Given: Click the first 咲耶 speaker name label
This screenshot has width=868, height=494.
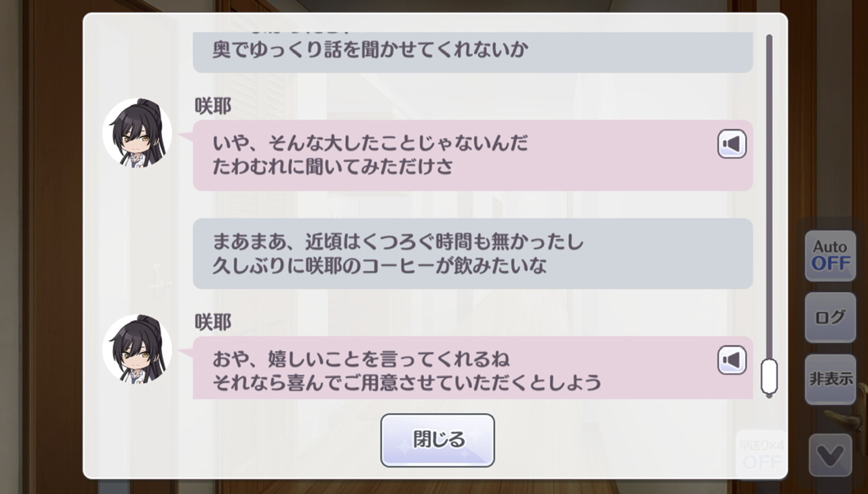Looking at the screenshot, I should [x=213, y=106].
